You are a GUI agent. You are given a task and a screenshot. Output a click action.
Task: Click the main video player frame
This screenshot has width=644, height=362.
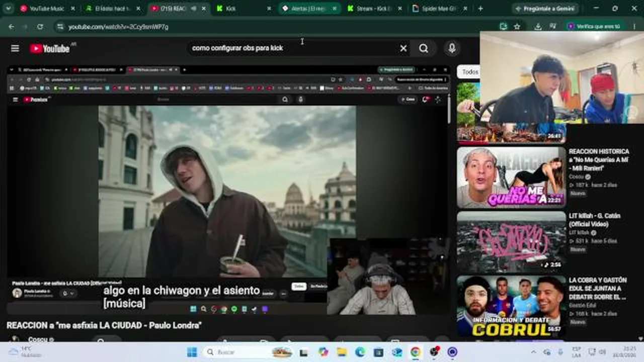tap(228, 190)
